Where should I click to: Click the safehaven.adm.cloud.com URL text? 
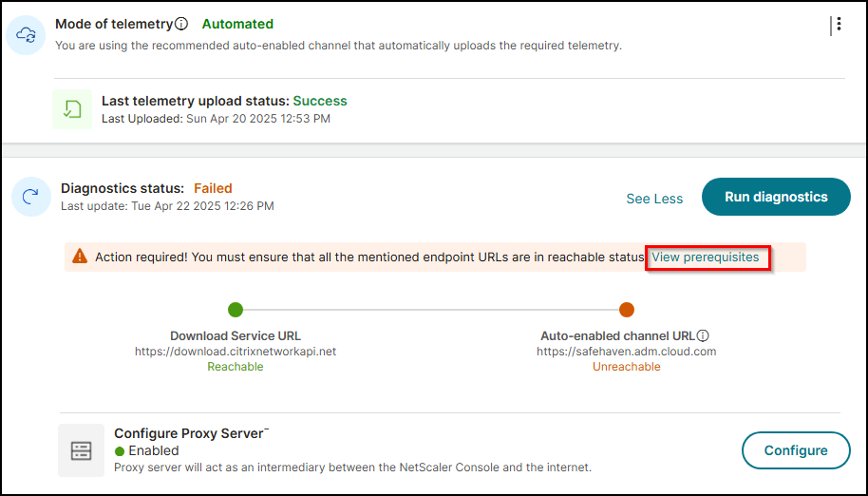[x=626, y=352]
